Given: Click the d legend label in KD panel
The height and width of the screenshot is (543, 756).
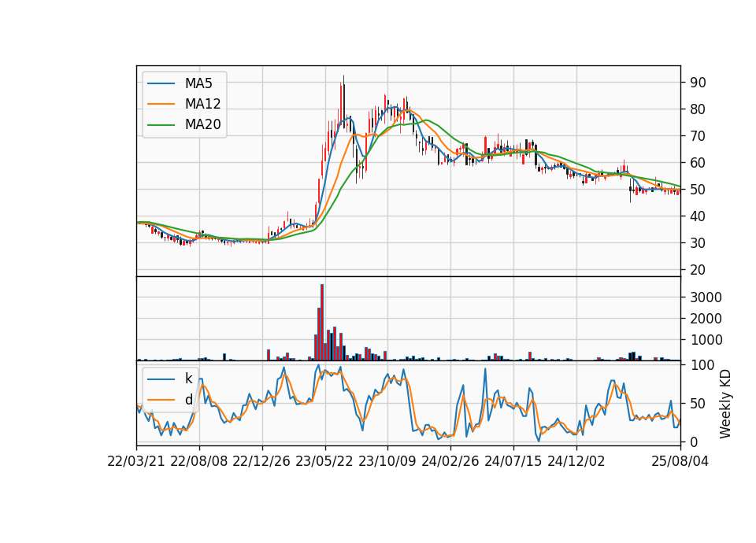Looking at the screenshot, I should pyautogui.click(x=188, y=400).
